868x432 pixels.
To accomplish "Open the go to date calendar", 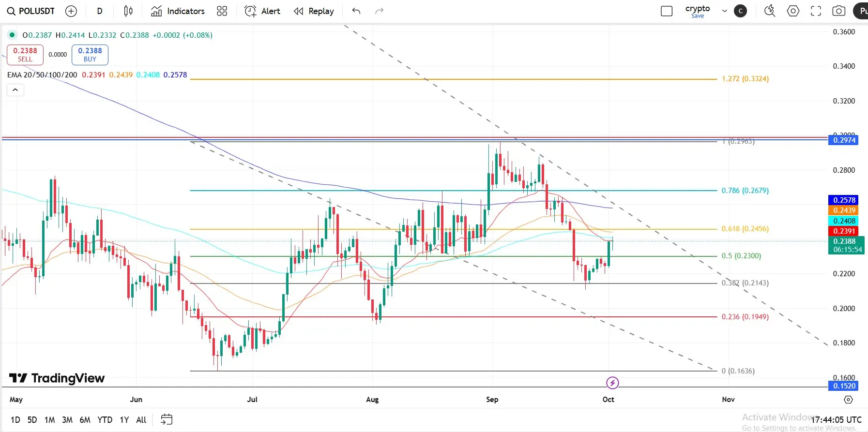I will point(167,419).
